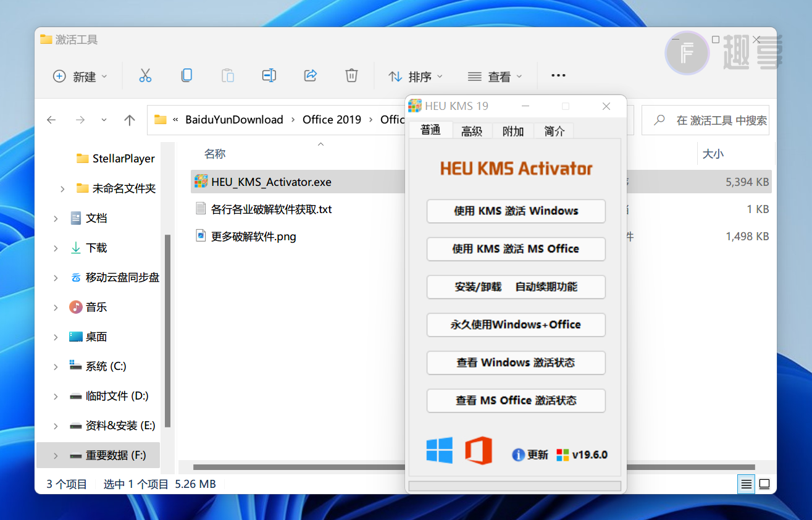The height and width of the screenshot is (520, 812).
Task: Select the HEU_KMS_Activator.exe file name
Action: point(271,182)
